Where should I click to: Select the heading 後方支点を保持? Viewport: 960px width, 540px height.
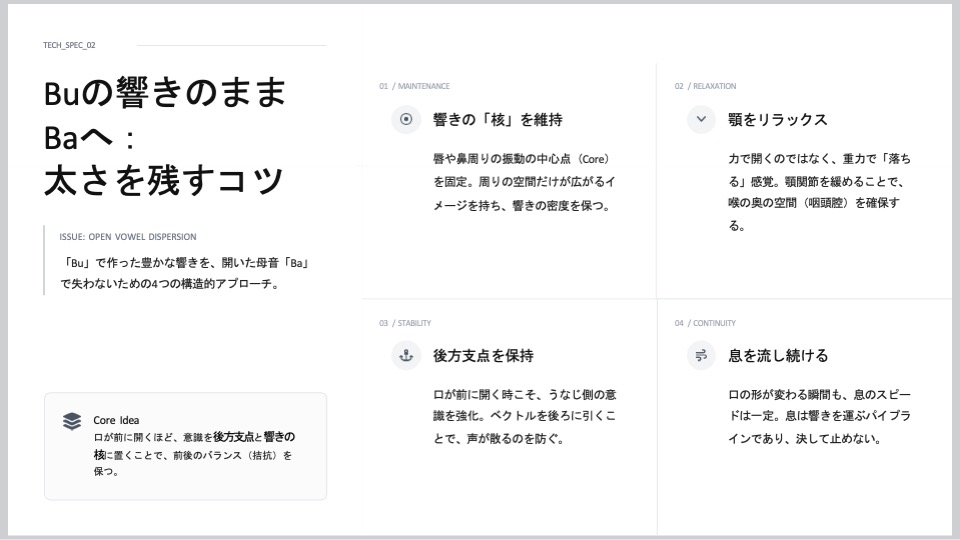click(483, 356)
